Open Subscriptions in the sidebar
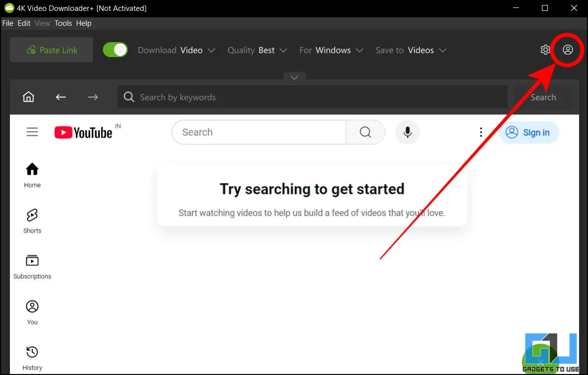This screenshot has height=375, width=588. pyautogui.click(x=32, y=267)
